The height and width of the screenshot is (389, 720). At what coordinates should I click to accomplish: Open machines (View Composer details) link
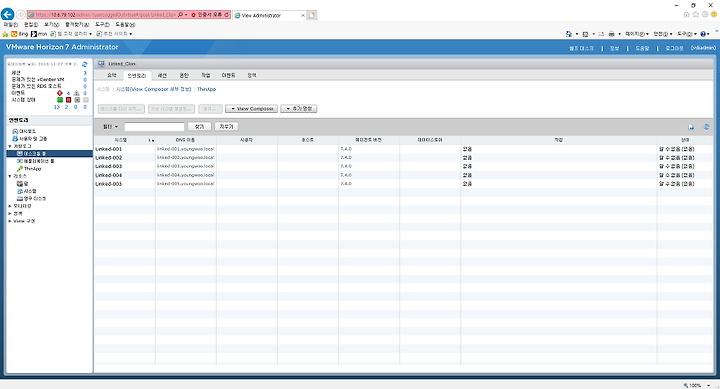tap(153, 89)
